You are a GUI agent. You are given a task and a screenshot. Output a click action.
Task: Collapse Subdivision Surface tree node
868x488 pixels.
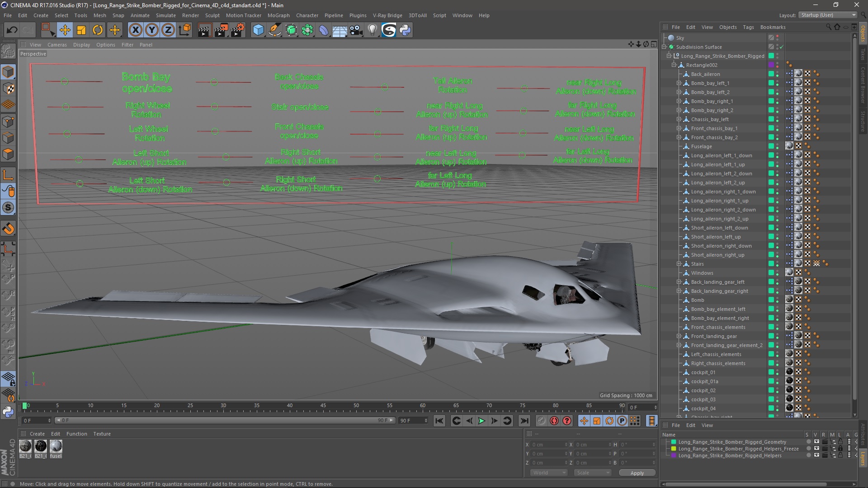[x=664, y=47]
